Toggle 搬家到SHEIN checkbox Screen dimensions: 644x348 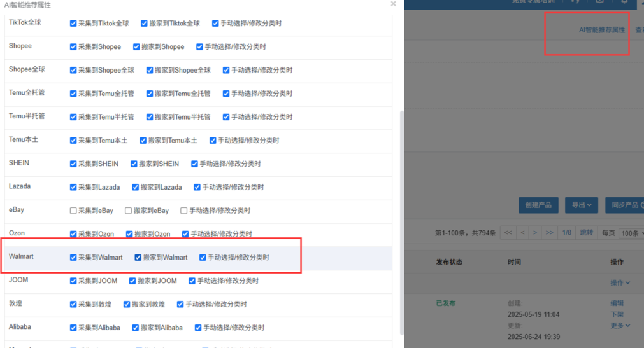tap(134, 164)
